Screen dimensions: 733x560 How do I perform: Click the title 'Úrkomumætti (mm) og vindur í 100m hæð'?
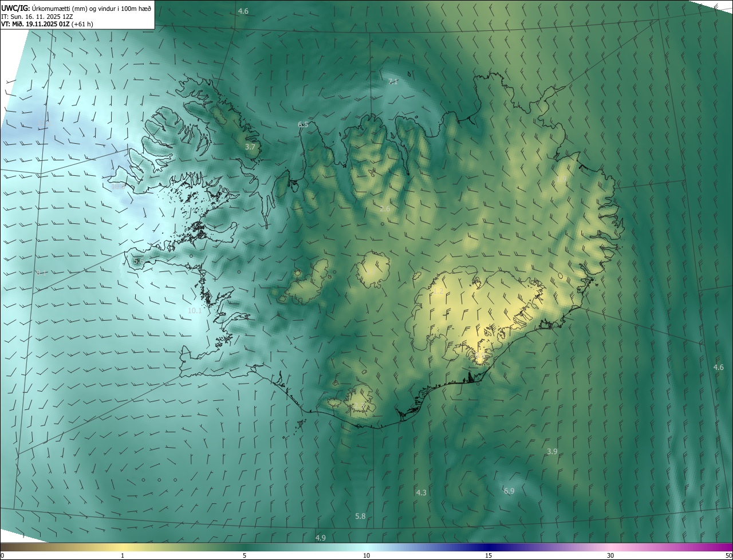(90, 7)
